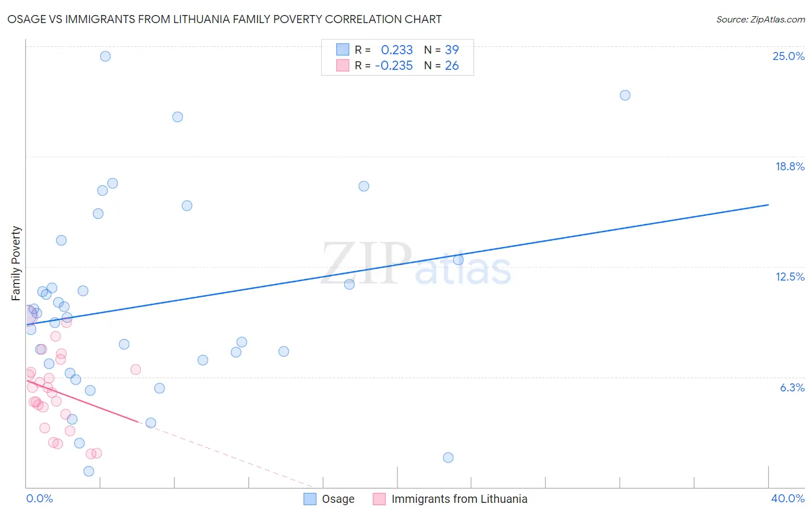Open the Source: ZipAtlas.com link
The image size is (812, 515).
coord(761,19)
